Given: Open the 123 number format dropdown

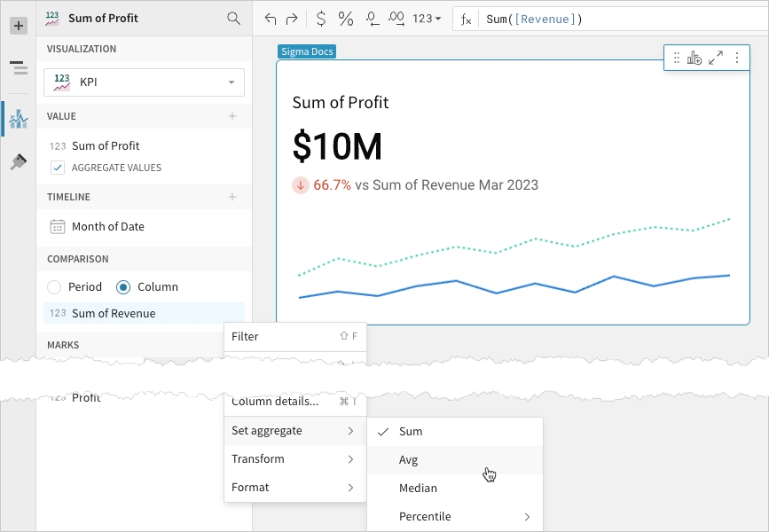Looking at the screenshot, I should 428,19.
